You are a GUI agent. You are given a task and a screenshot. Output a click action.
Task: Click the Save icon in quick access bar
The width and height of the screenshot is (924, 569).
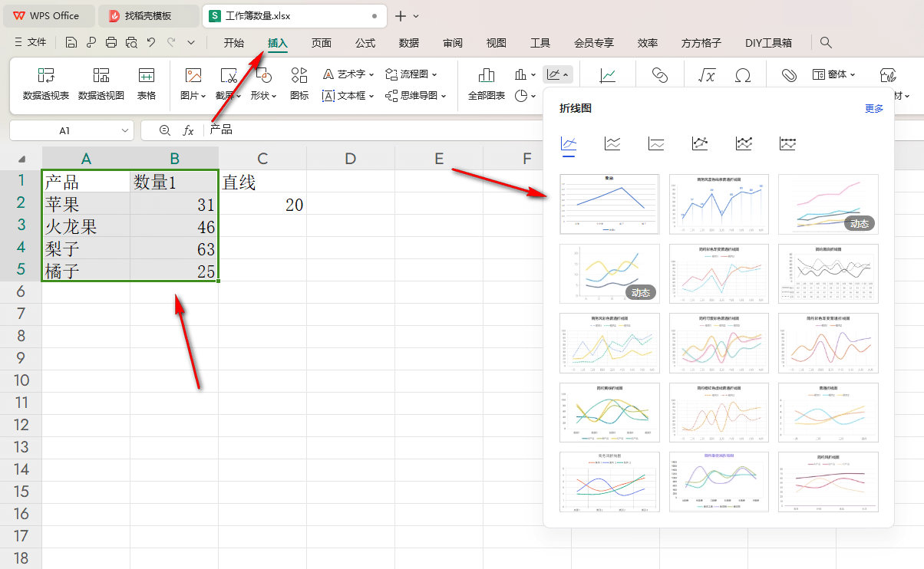(x=71, y=43)
